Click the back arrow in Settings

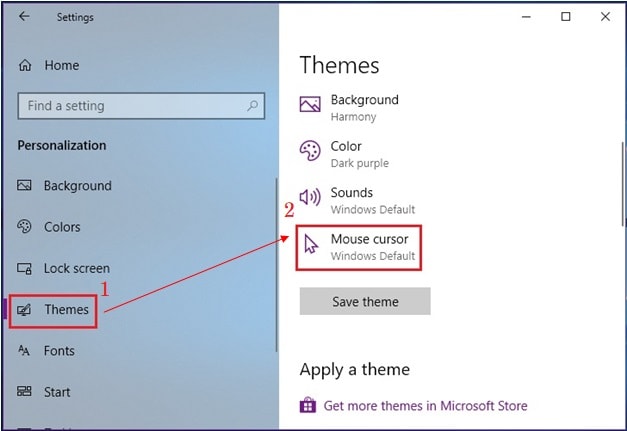(x=24, y=16)
